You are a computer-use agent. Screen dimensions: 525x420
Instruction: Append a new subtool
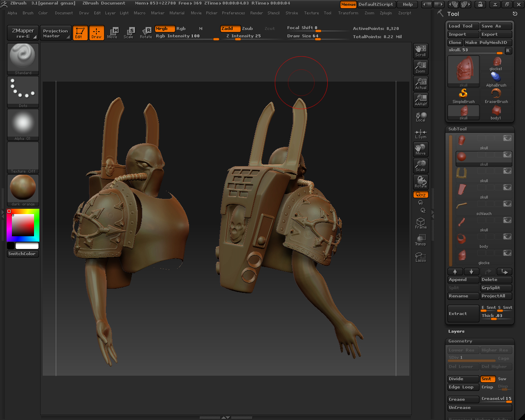(463, 280)
